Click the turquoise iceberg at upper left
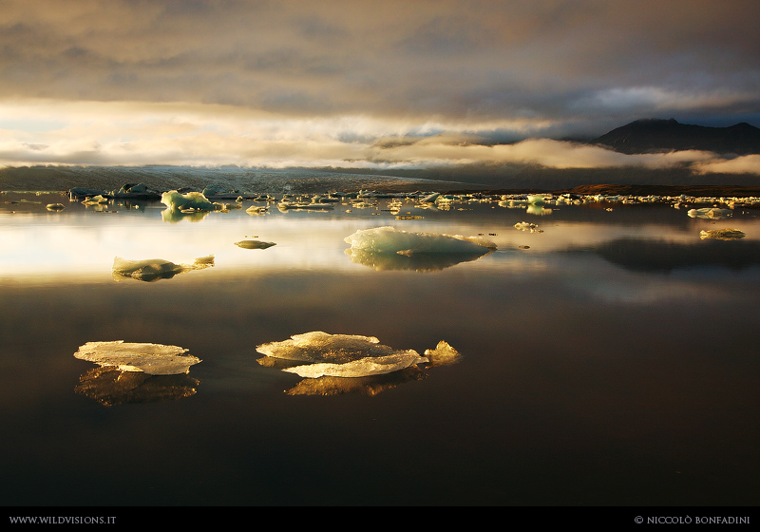760x532 pixels. (x=186, y=200)
